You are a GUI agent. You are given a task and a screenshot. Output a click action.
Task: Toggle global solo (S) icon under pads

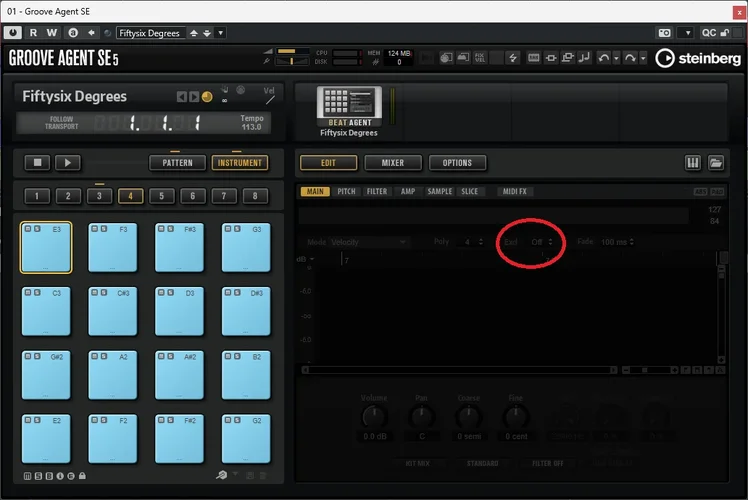click(38, 476)
